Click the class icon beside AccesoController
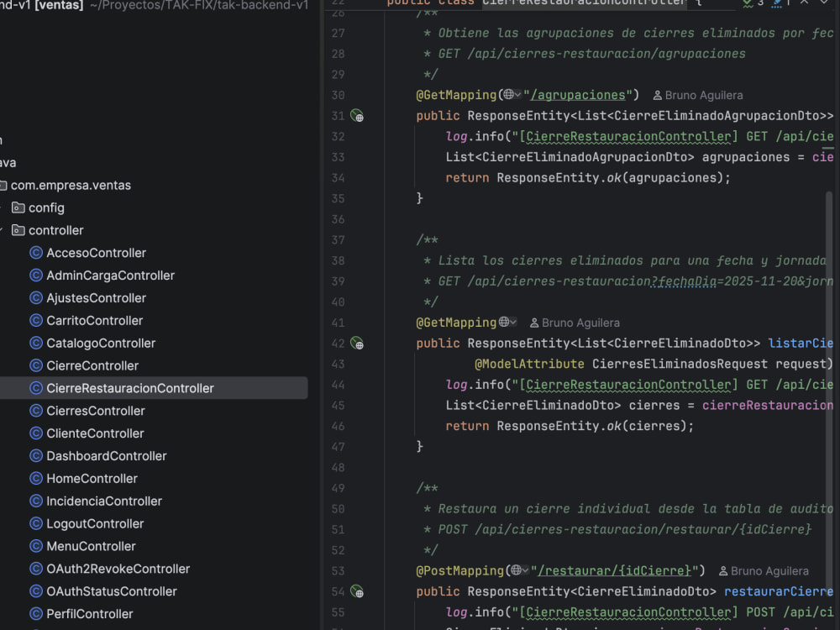840x630 pixels. coord(36,252)
